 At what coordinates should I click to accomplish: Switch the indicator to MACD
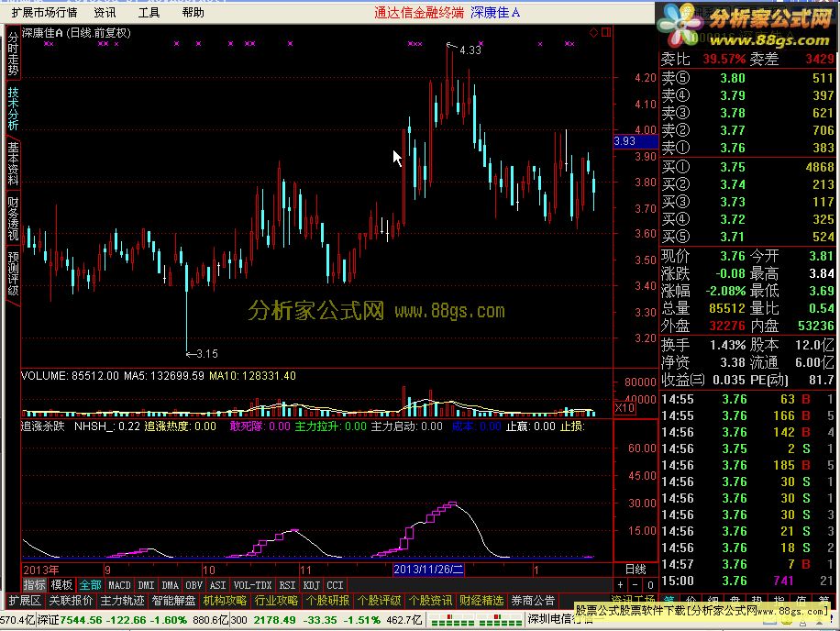click(x=119, y=585)
